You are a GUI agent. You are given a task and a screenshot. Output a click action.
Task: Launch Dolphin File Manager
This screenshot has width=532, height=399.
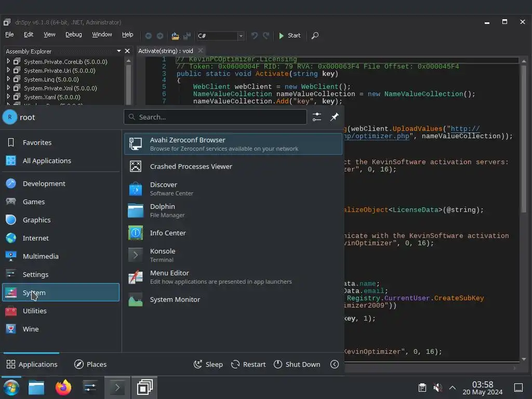coord(233,210)
